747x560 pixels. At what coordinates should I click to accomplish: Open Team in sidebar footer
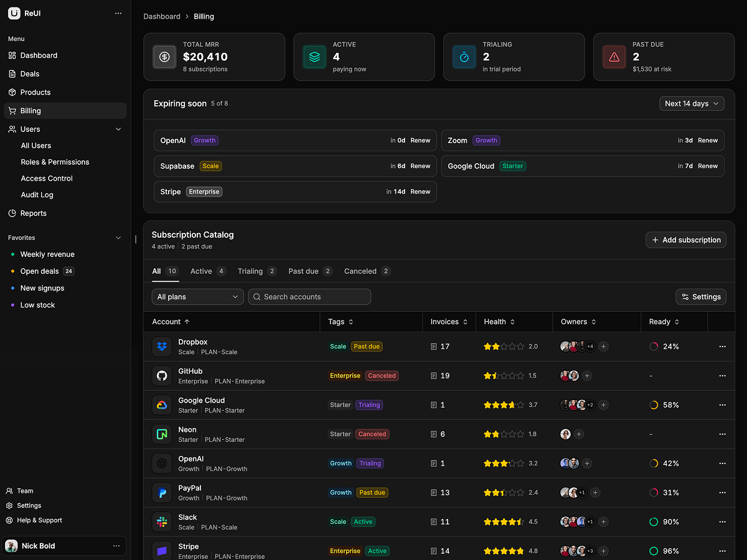20,491
